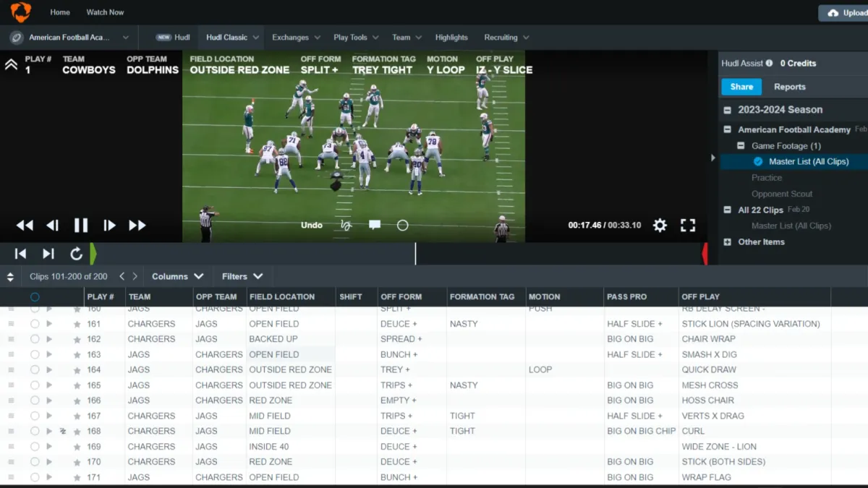Image resolution: width=868 pixels, height=488 pixels.
Task: Open the Play Tools menu
Action: coord(355,38)
